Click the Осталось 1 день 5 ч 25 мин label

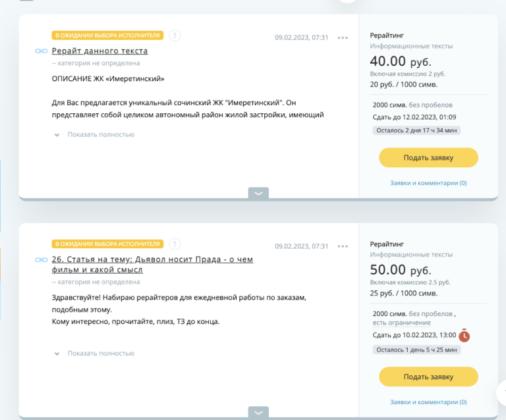pyautogui.click(x=416, y=350)
